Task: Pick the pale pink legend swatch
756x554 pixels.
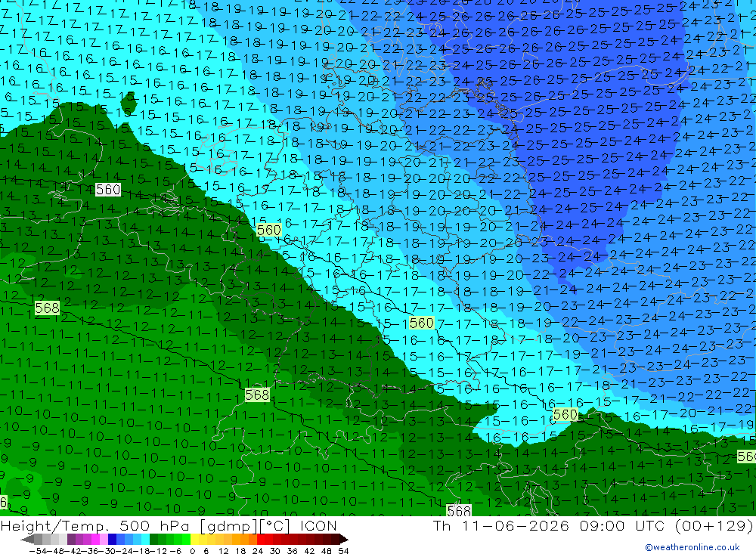Action: tap(104, 539)
